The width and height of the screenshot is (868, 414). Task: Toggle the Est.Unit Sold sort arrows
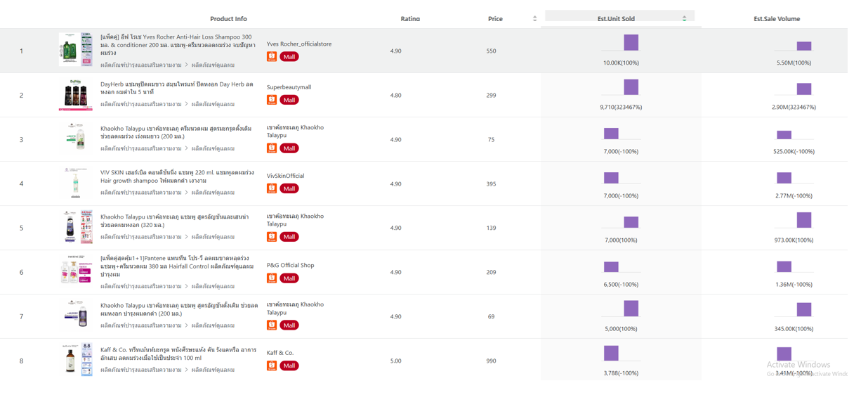684,19
